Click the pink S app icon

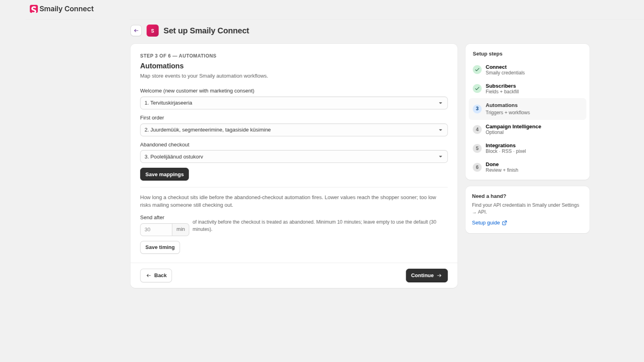pos(153,31)
